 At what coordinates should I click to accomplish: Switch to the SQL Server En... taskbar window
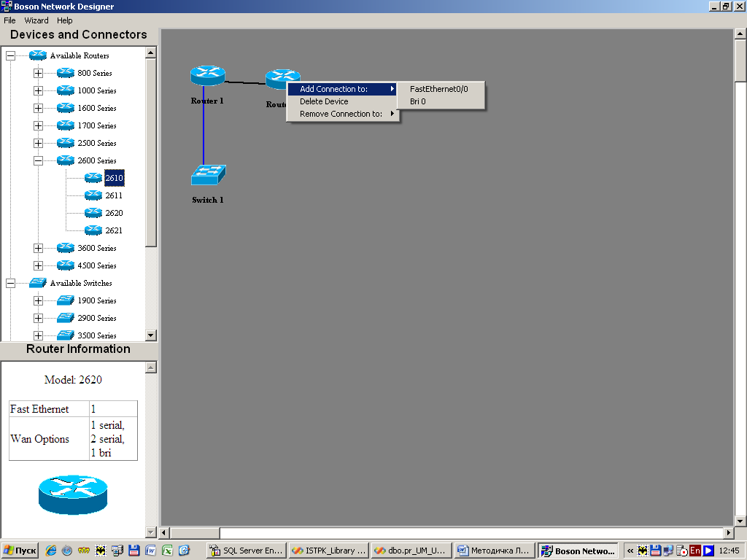[x=247, y=551]
